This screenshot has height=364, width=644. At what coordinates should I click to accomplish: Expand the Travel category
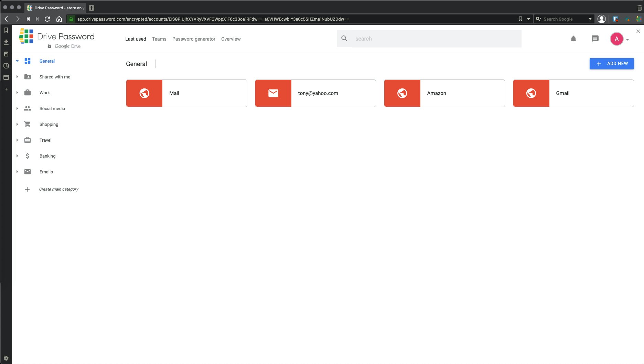pos(17,140)
